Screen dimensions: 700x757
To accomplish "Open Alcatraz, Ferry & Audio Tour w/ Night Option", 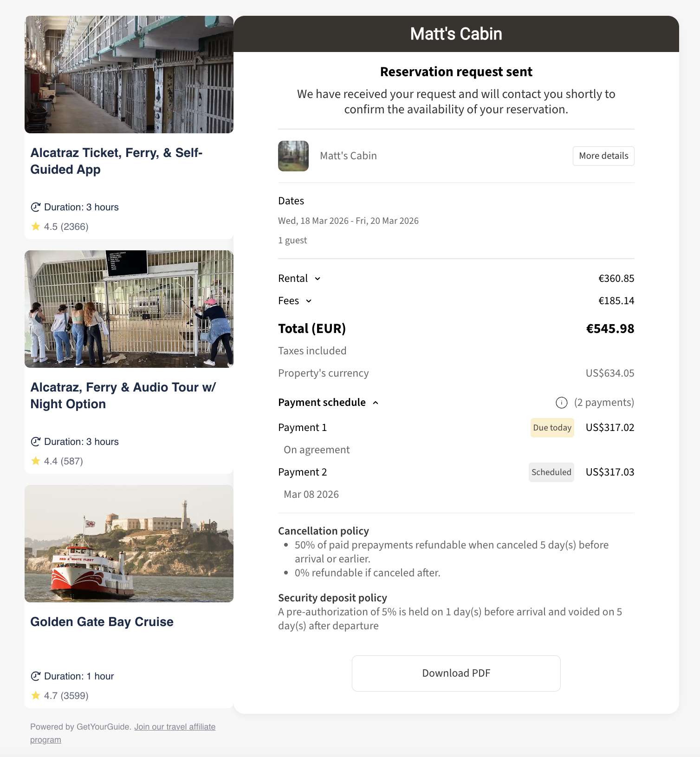I will pos(123,396).
